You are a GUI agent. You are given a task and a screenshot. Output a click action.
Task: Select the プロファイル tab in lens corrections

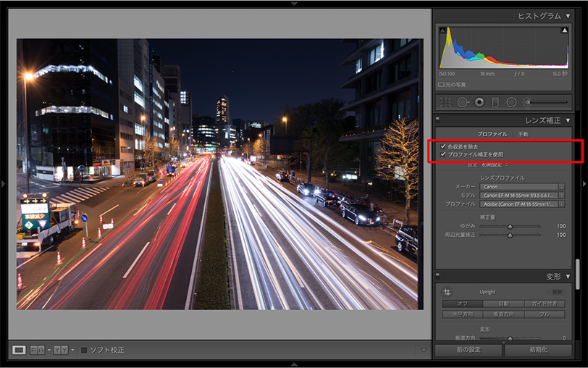coord(492,134)
